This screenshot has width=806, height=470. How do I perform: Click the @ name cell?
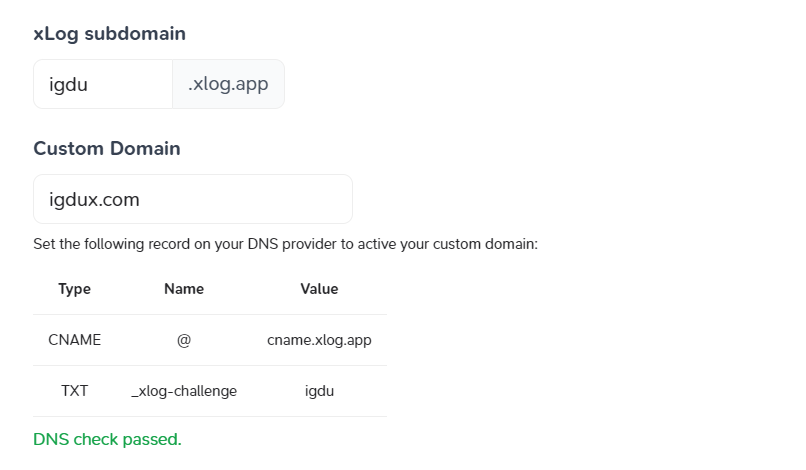click(x=184, y=340)
